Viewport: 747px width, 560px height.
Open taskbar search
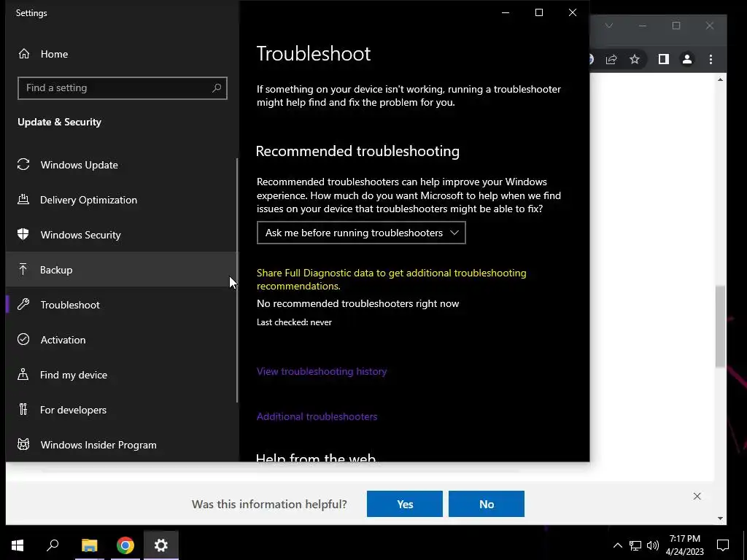coord(53,545)
